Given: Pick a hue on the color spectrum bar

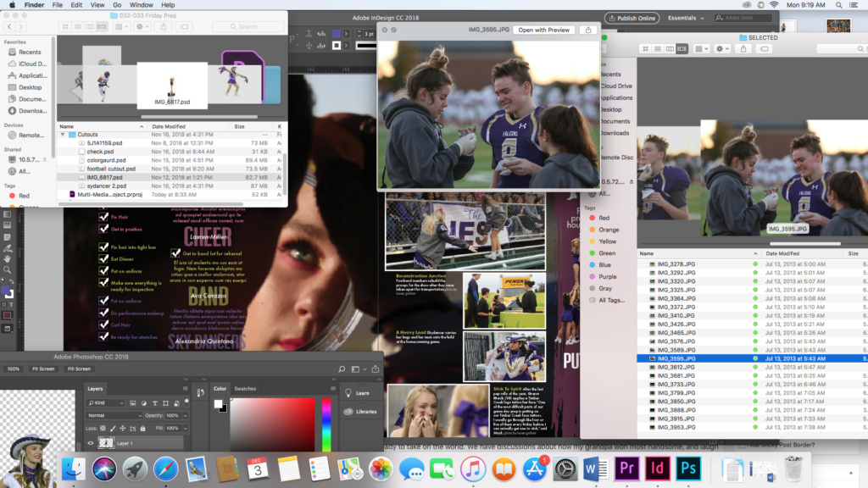Looking at the screenshot, I should coord(325,424).
